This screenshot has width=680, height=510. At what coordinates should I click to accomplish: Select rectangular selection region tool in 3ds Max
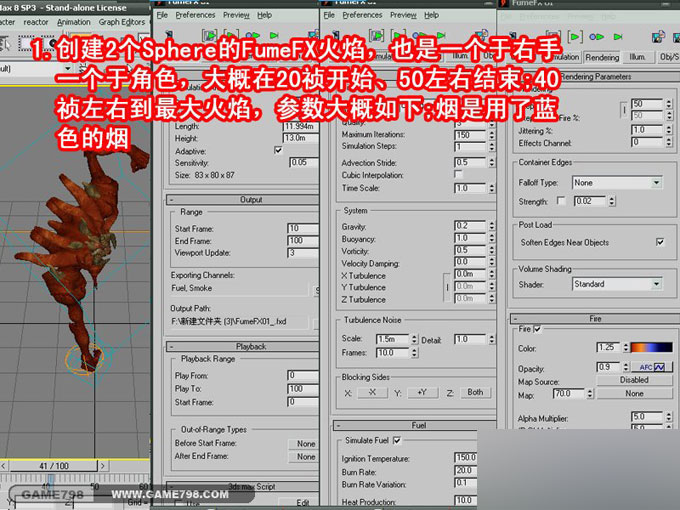pyautogui.click(x=26, y=43)
